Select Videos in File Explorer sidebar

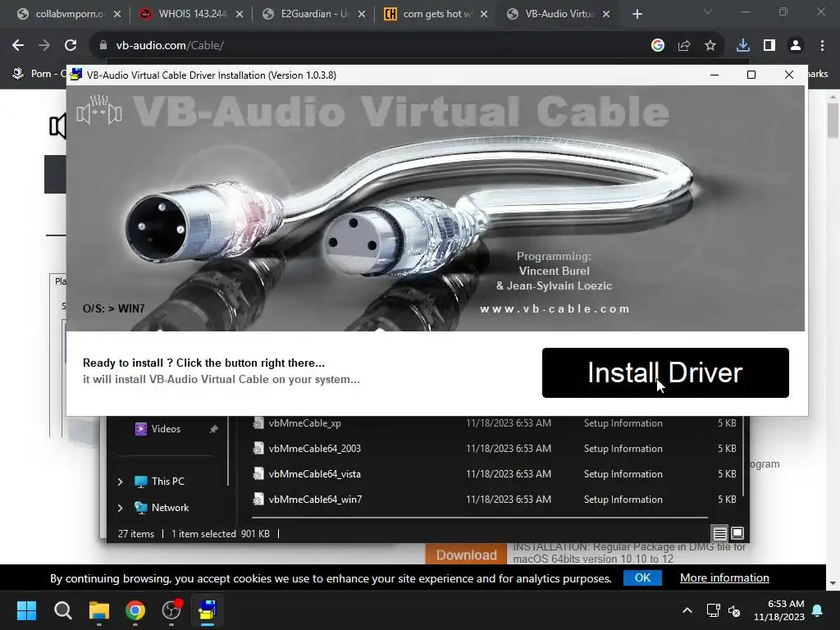coord(165,429)
